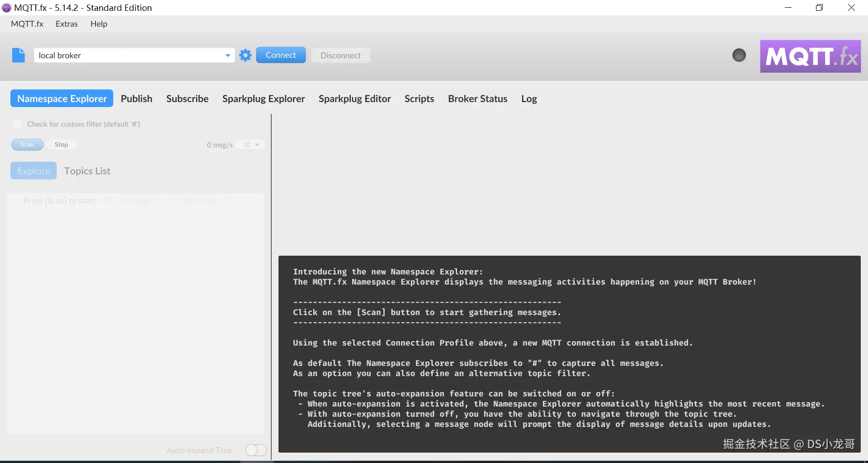Click the Disconnect button

[x=340, y=56]
